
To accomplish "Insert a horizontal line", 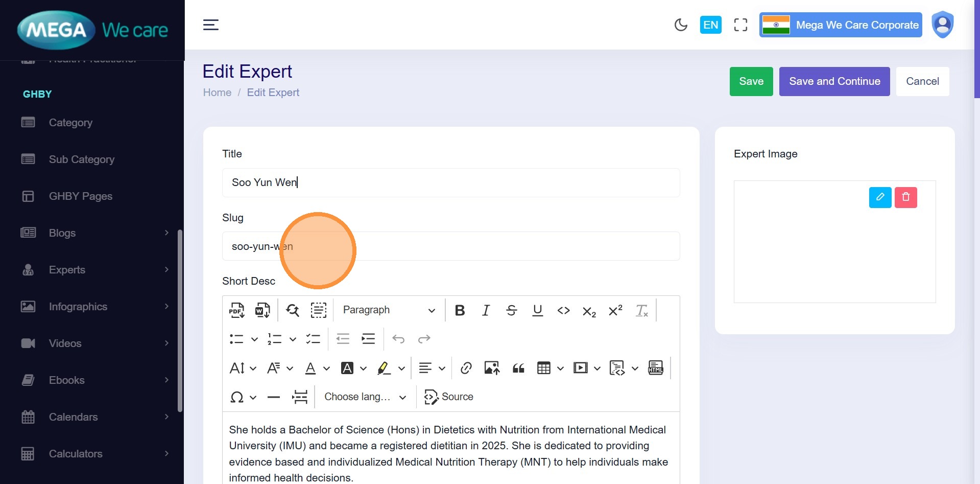I will click(x=274, y=397).
